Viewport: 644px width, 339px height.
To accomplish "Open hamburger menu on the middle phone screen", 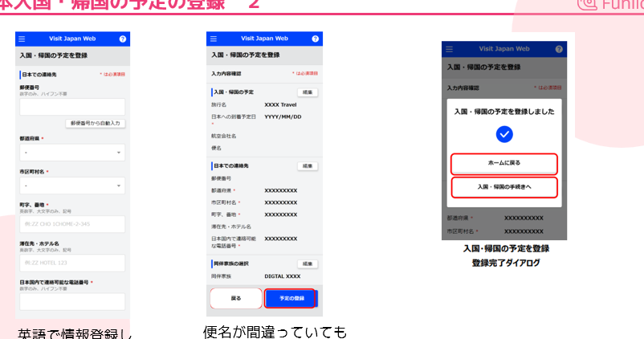I will (212, 39).
